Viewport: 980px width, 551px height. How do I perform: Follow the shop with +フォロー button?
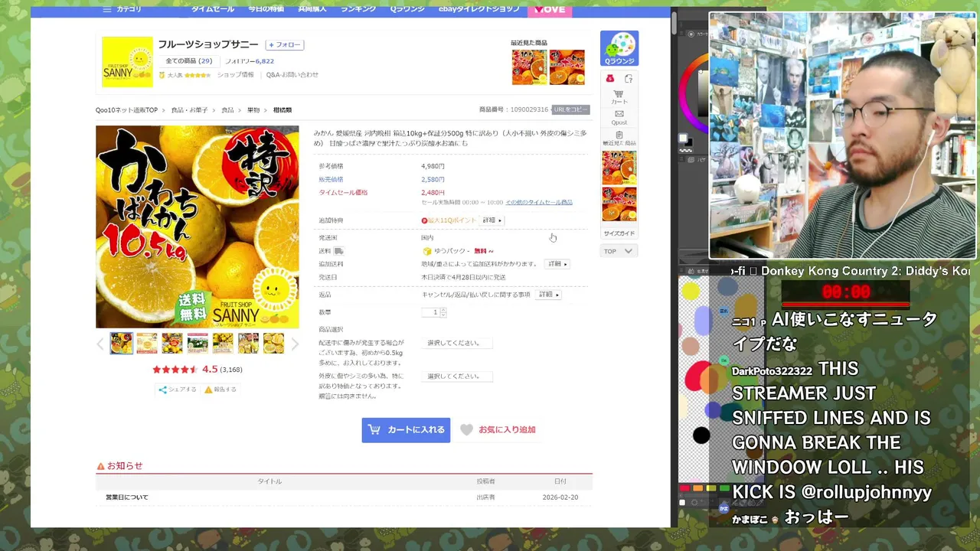click(x=285, y=45)
